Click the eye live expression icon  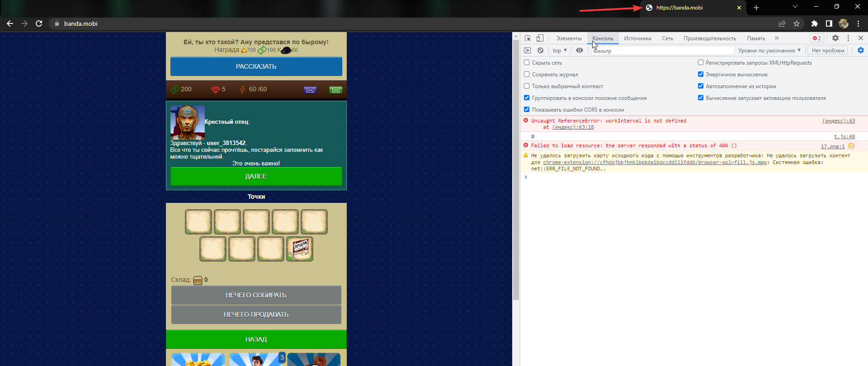click(580, 51)
